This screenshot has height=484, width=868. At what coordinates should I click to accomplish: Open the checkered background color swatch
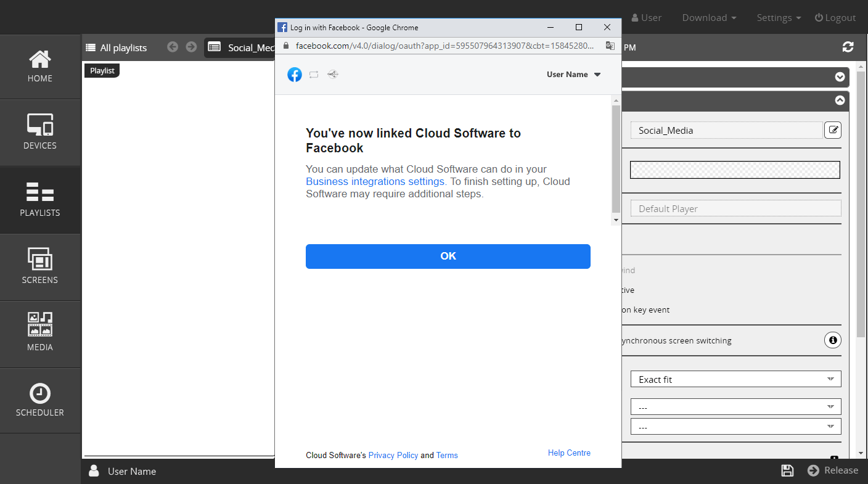tap(735, 170)
